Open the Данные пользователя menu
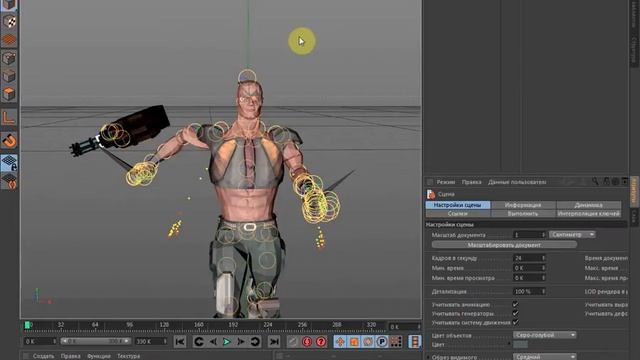The width and height of the screenshot is (640, 360). click(x=517, y=182)
